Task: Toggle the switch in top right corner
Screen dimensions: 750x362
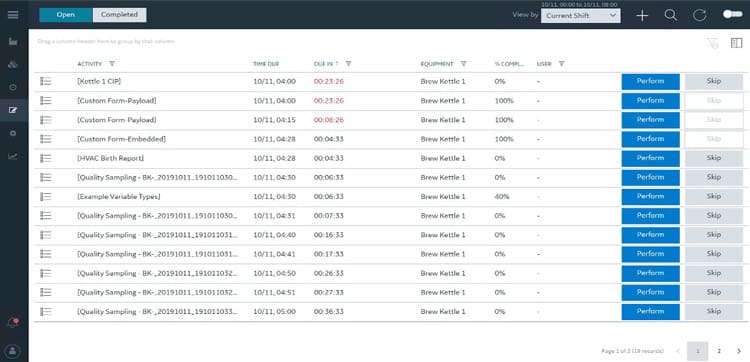Action: [x=732, y=15]
